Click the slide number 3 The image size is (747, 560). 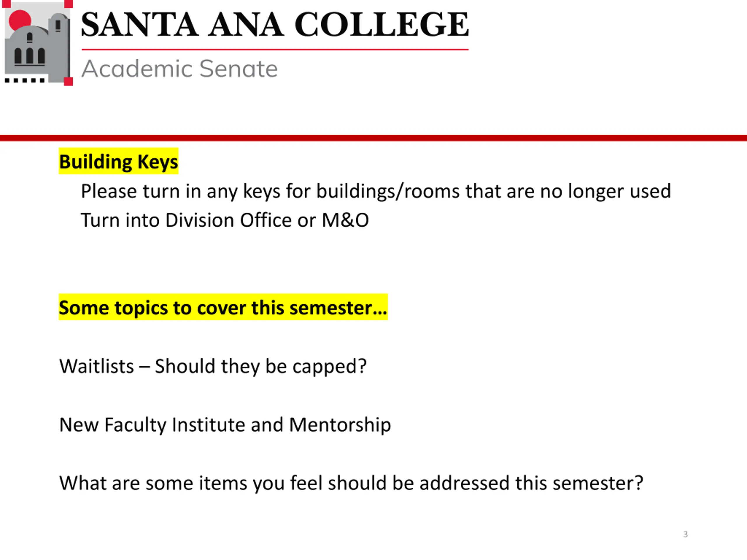pyautogui.click(x=685, y=534)
